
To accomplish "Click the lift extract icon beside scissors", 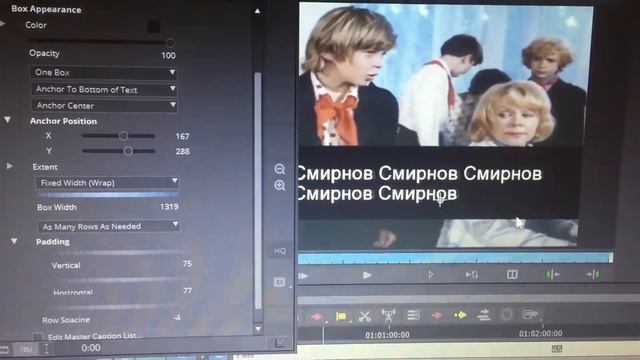I will pyautogui.click(x=388, y=315).
